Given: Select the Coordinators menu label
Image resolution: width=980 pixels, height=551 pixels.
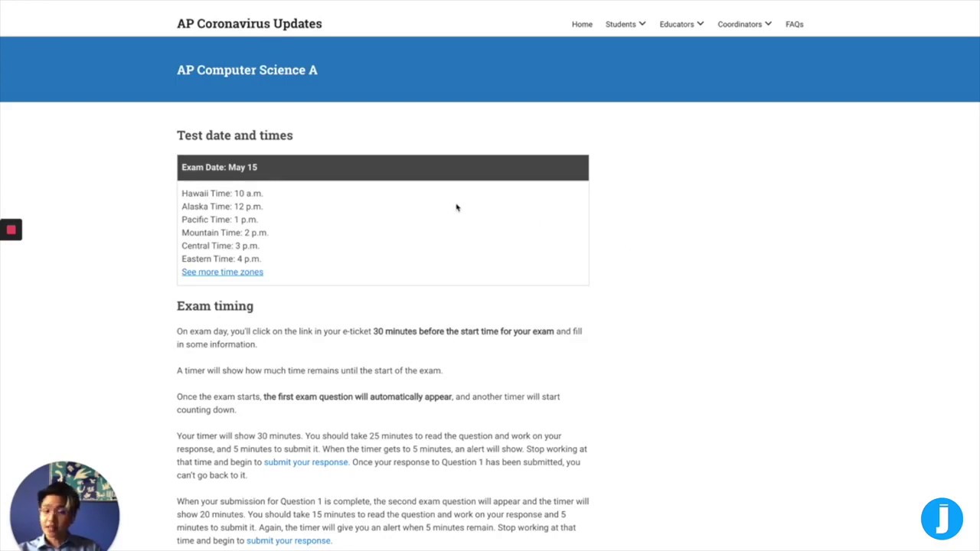Looking at the screenshot, I should pyautogui.click(x=739, y=24).
